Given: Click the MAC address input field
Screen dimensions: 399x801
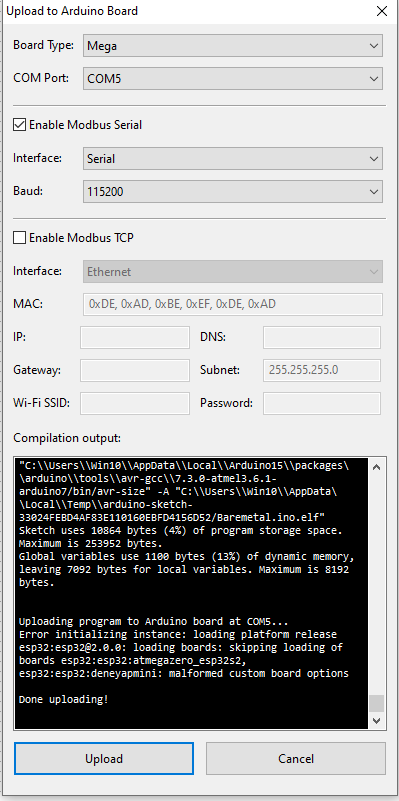Looking at the screenshot, I should pyautogui.click(x=232, y=304).
